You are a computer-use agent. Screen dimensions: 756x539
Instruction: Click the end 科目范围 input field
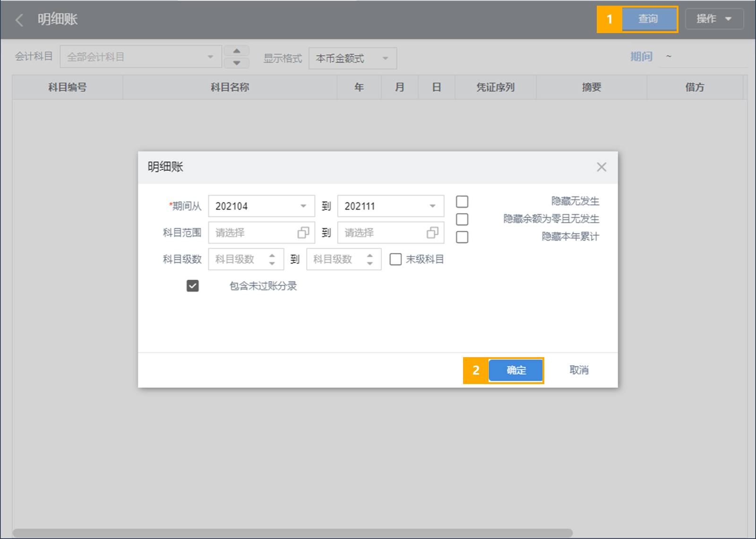coord(391,232)
